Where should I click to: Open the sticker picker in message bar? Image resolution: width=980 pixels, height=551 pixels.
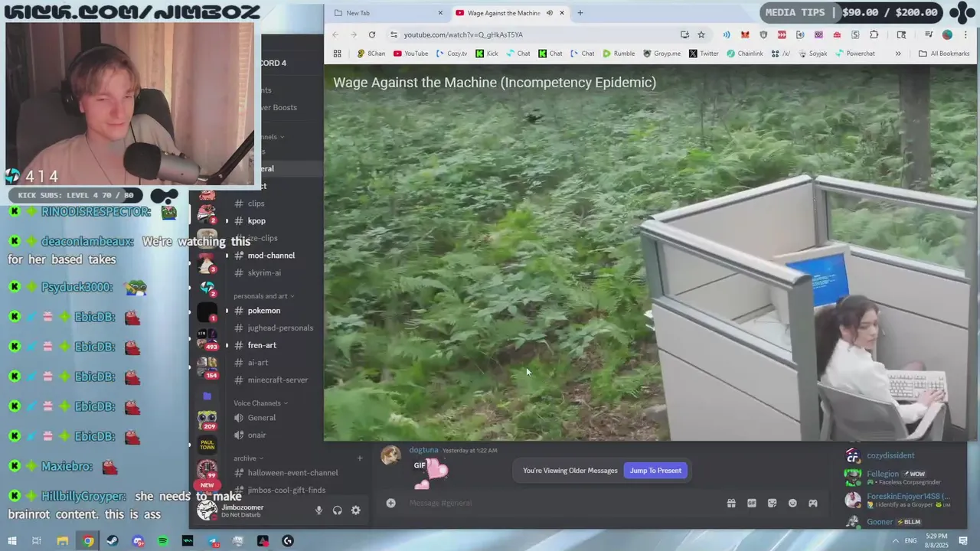click(x=772, y=503)
